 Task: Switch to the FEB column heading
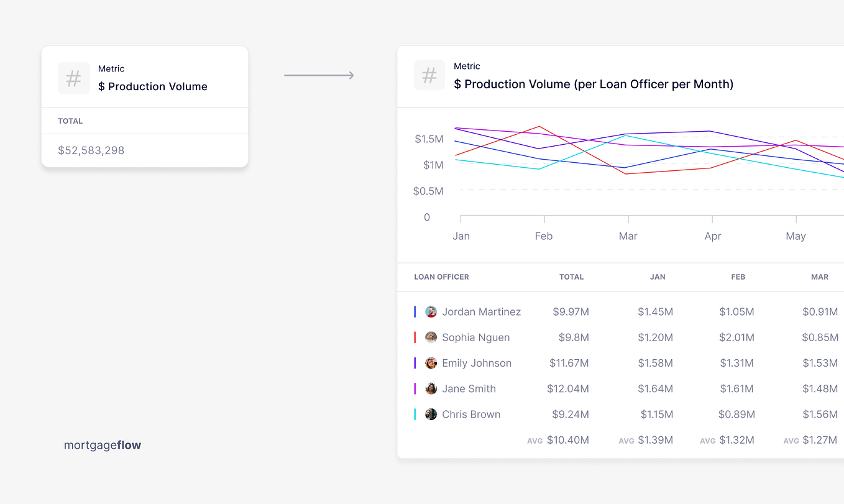click(738, 277)
